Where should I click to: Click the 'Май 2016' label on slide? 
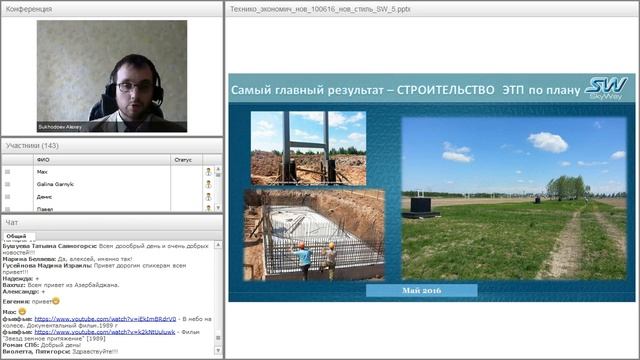click(x=422, y=291)
